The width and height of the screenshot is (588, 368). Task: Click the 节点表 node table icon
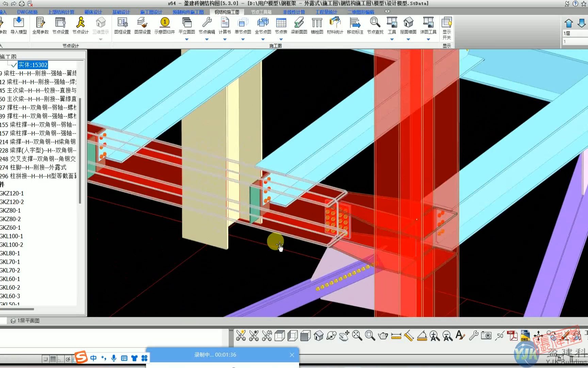[281, 26]
